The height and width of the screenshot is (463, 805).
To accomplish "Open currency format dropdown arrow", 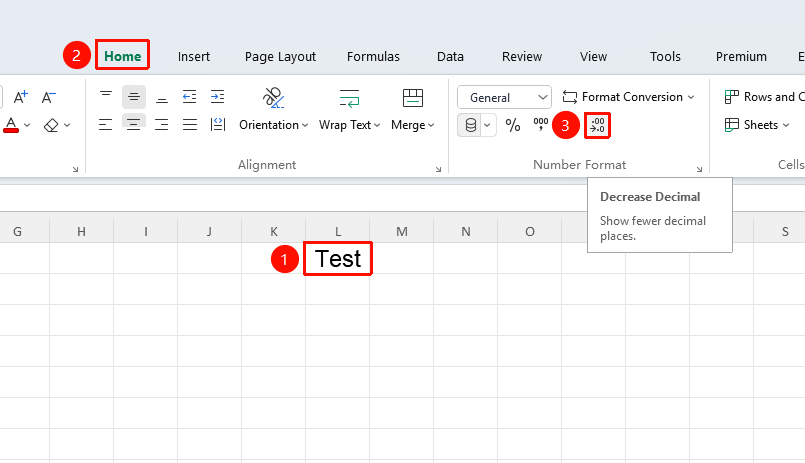I will pos(488,125).
